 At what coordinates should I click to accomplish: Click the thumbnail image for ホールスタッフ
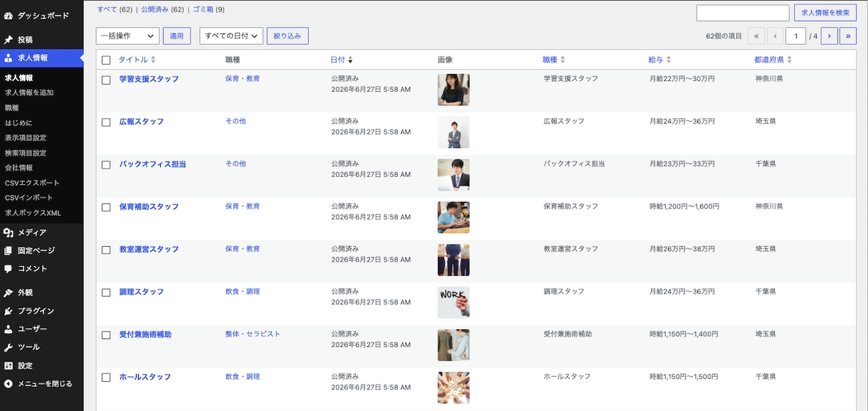[x=453, y=388]
